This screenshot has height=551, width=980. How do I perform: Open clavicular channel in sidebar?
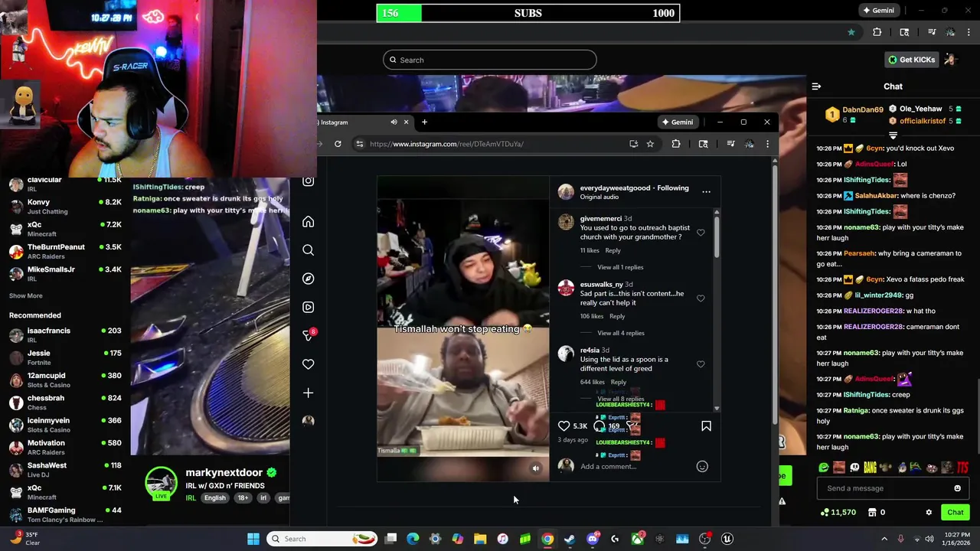point(65,184)
